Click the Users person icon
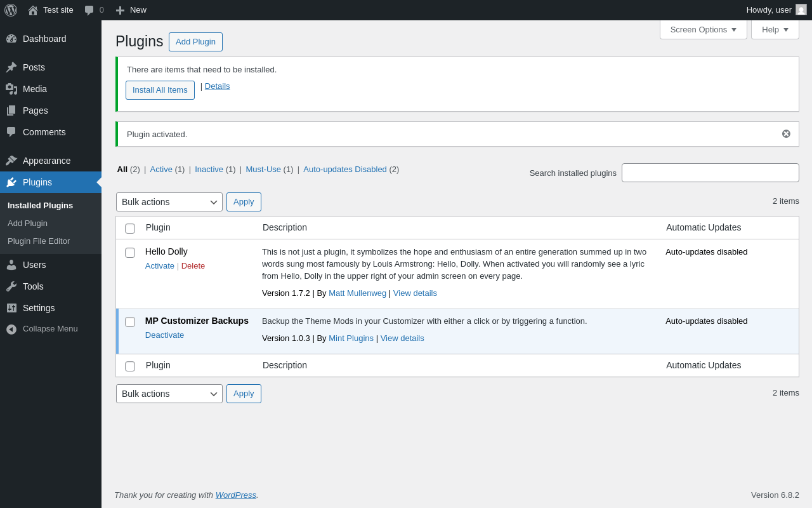This screenshot has width=812, height=508. click(x=11, y=265)
